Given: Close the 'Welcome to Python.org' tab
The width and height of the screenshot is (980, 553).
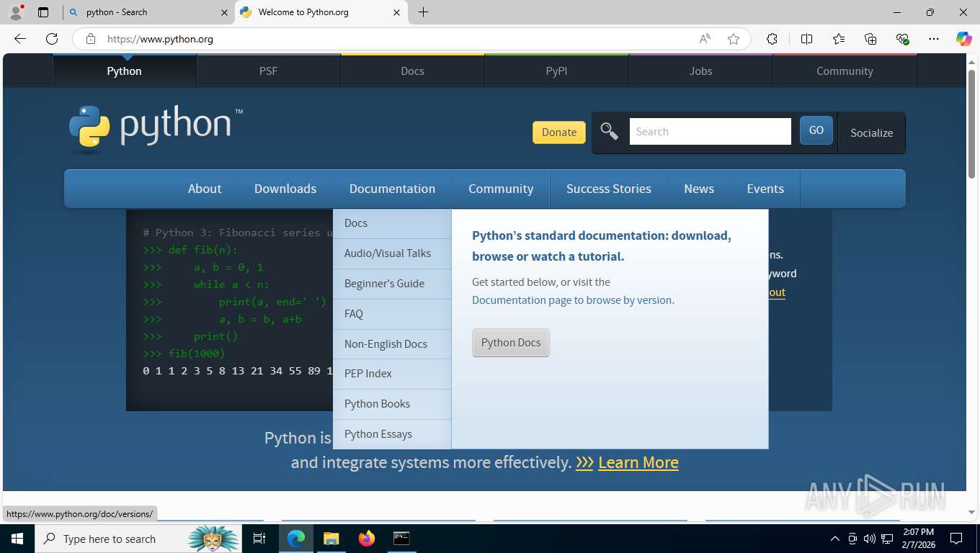Looking at the screenshot, I should 396,12.
